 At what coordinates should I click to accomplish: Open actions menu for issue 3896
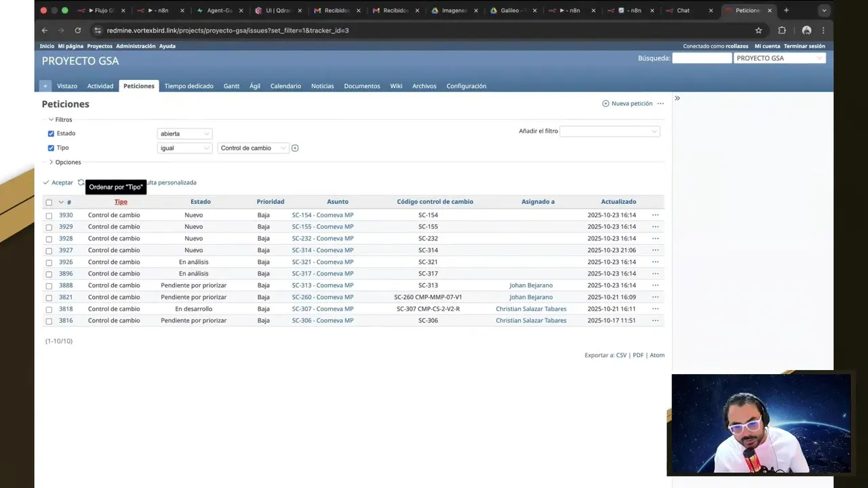click(655, 274)
